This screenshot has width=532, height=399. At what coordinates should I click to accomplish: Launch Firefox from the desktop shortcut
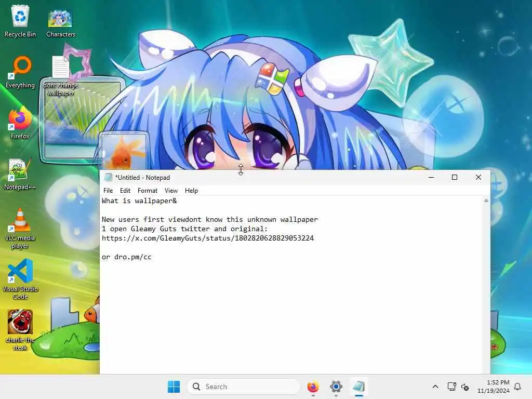tap(20, 124)
